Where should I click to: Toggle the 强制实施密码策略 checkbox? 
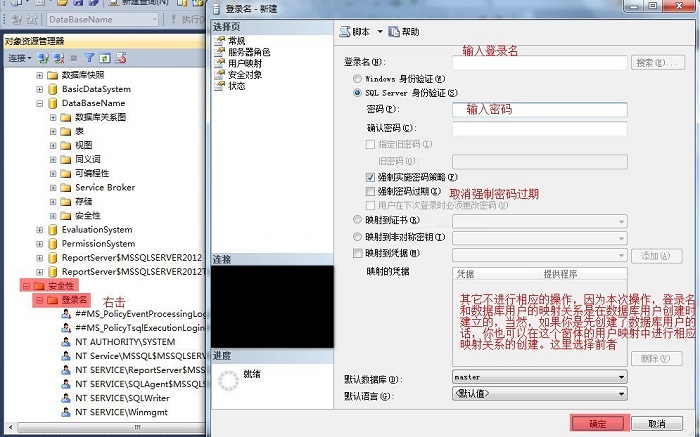(370, 177)
